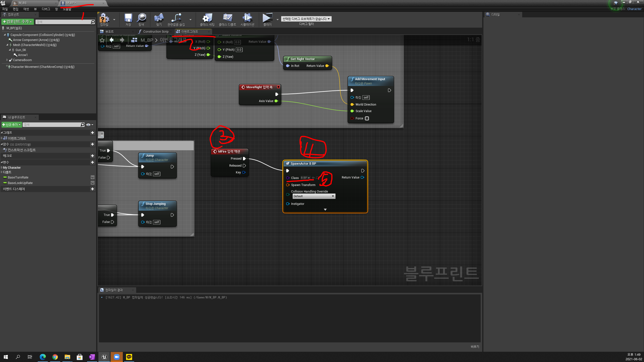
Task: Open view options eye dropdown in My Blueprint
Action: (x=90, y=125)
